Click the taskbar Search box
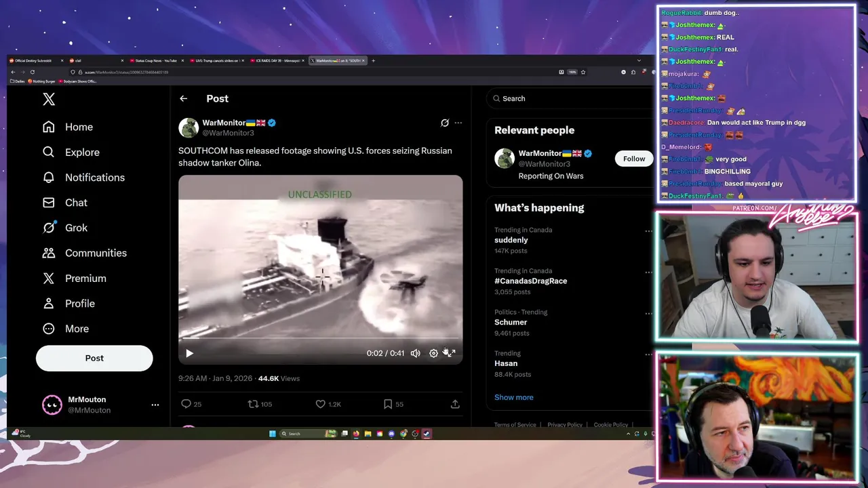Viewport: 868px width, 488px height. (309, 434)
